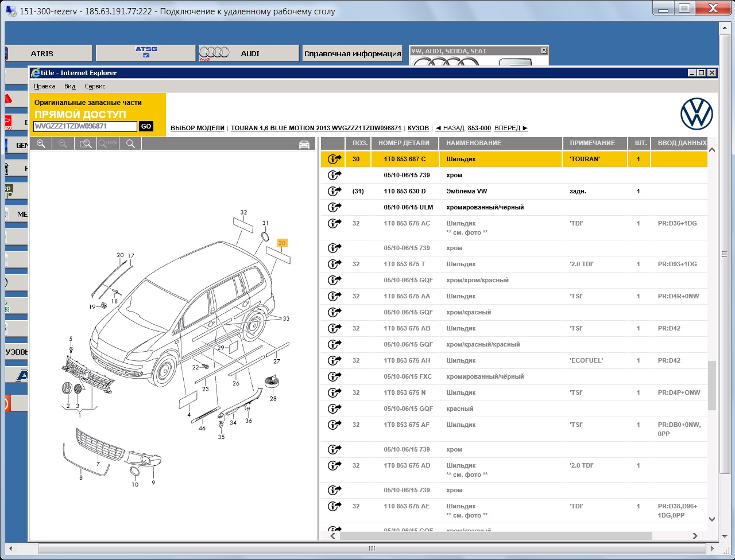
Task: Click callout 33 on the diagram
Action: [286, 318]
